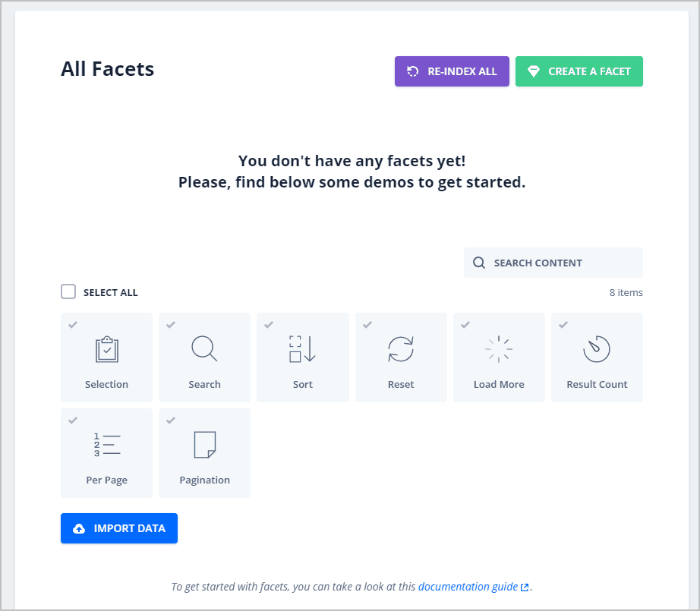The height and width of the screenshot is (611, 700).
Task: Click the magnifier icon in the search bar
Action: pos(479,262)
